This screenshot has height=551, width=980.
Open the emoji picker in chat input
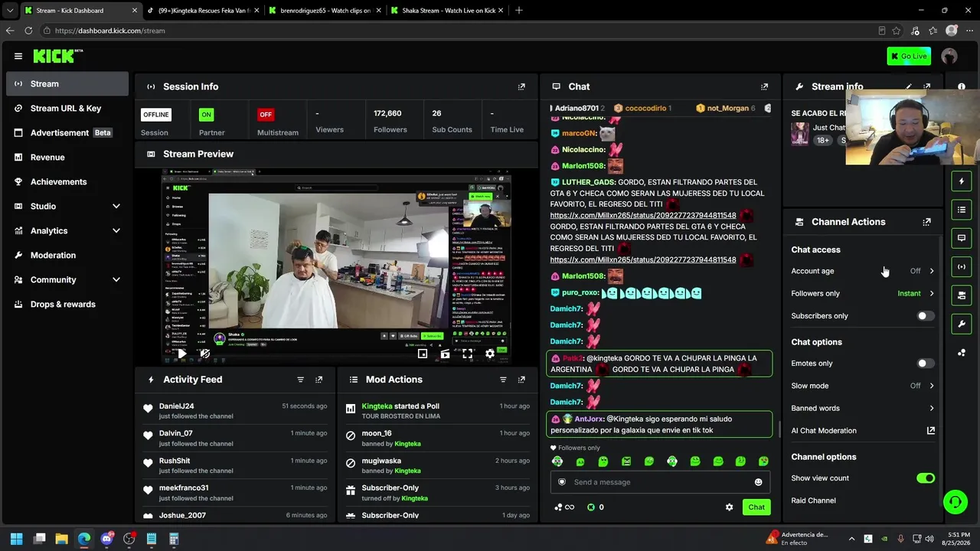(758, 482)
